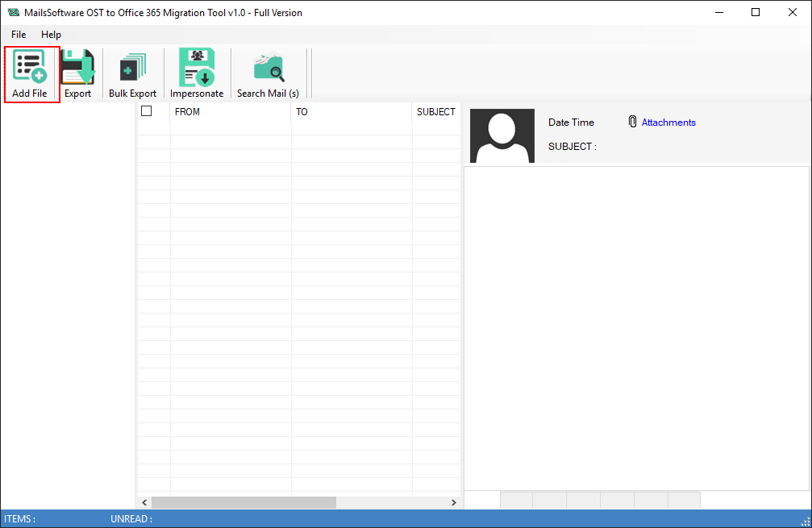Sort by the FROM column header
Viewport: 812px width, 528px height.
click(x=230, y=112)
